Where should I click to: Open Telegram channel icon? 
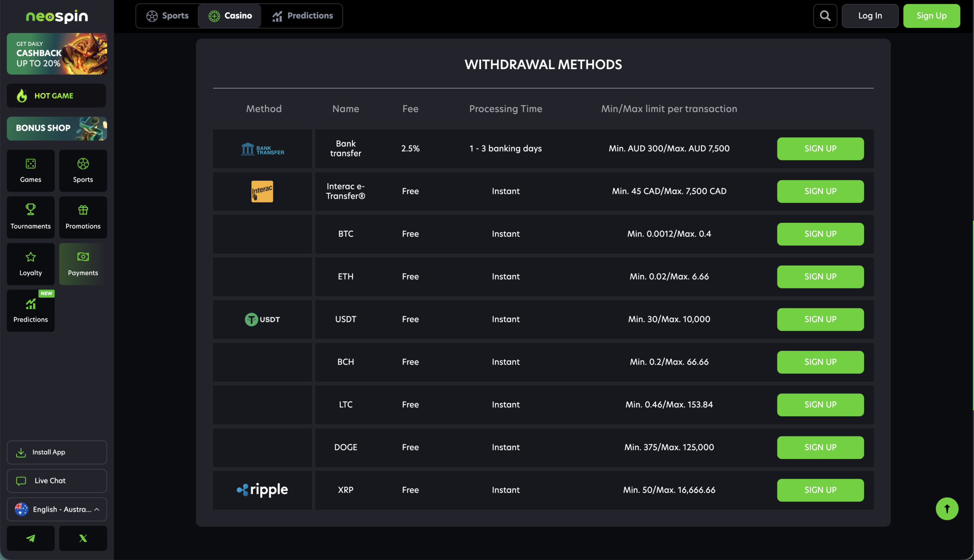click(30, 538)
